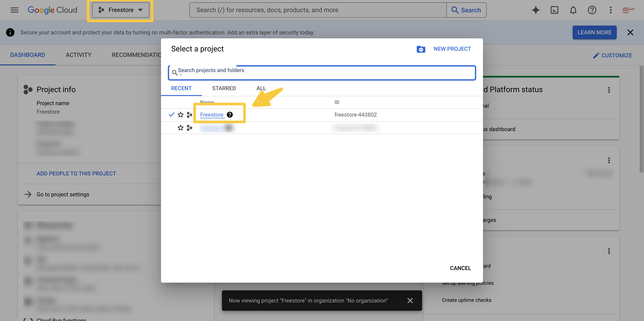
Task: Click the magnifier icon in project search
Action: point(175,73)
